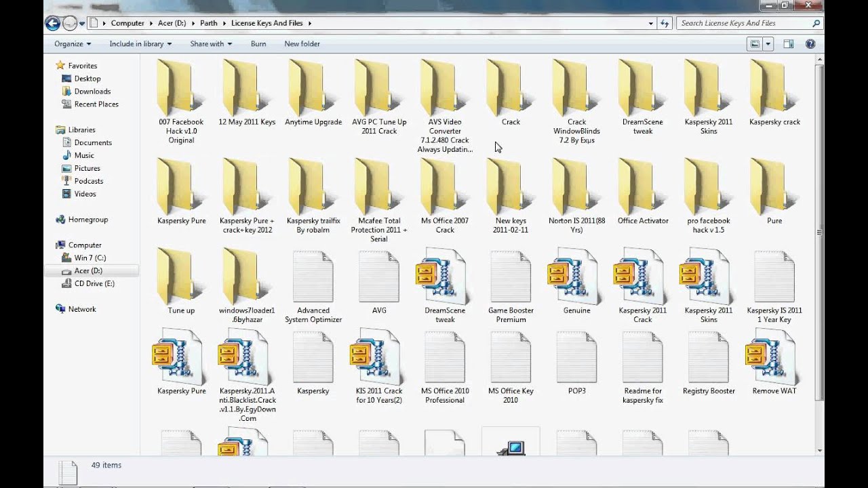Click the Forward navigation arrow button

[x=70, y=24]
